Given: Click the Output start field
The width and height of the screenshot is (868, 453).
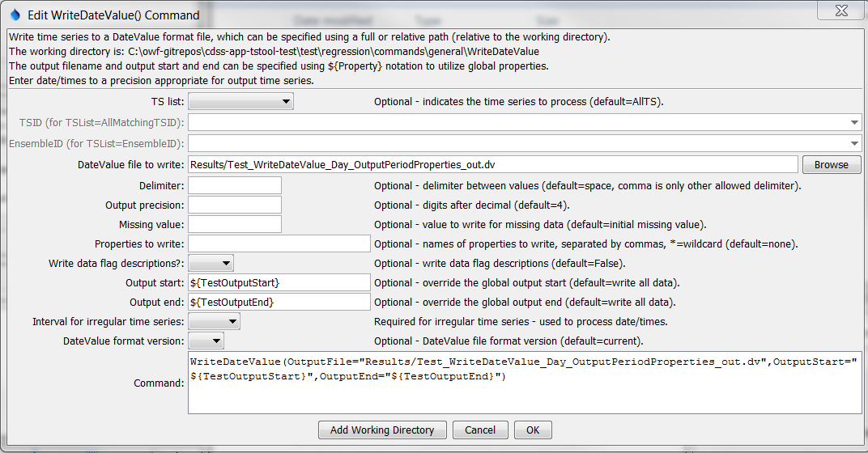Looking at the screenshot, I should [279, 282].
